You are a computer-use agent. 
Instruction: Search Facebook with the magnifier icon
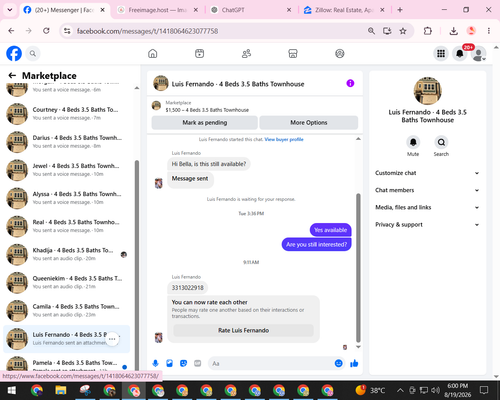click(x=33, y=53)
